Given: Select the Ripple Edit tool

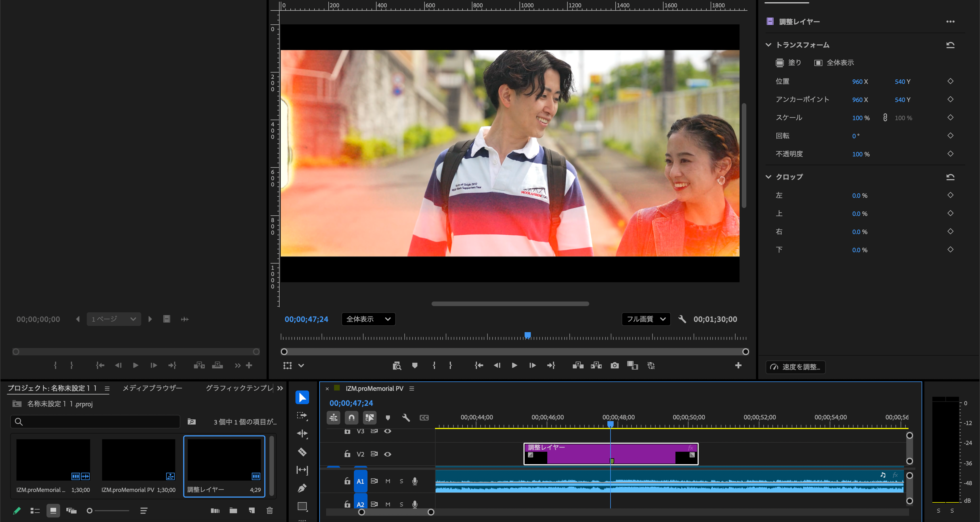Looking at the screenshot, I should (302, 433).
